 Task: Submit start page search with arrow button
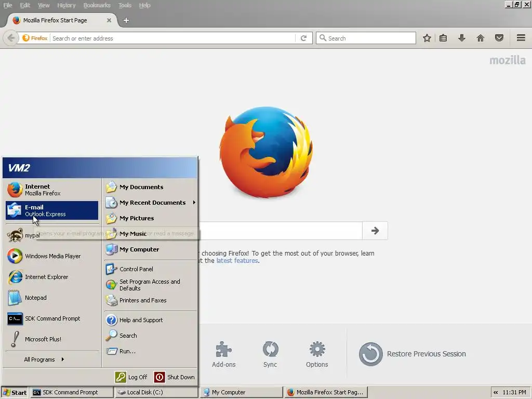tap(375, 231)
